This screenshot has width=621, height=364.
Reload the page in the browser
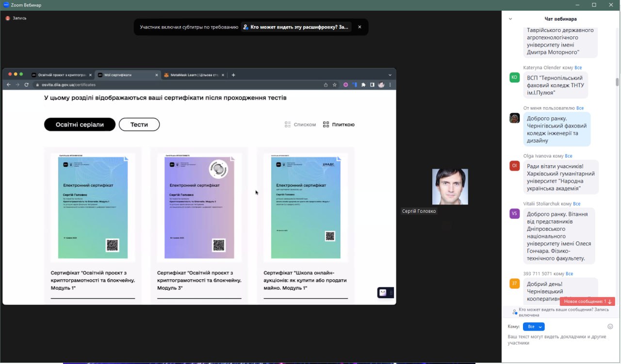(x=26, y=85)
